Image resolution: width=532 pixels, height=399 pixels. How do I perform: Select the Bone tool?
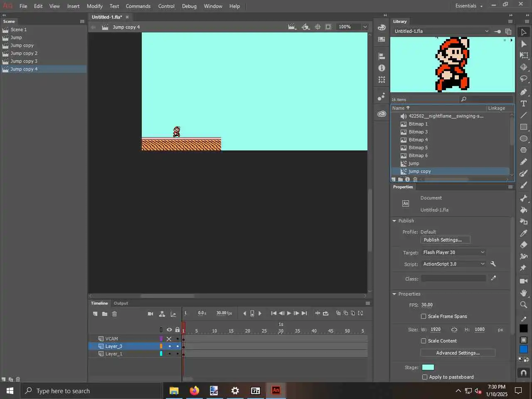(x=524, y=198)
